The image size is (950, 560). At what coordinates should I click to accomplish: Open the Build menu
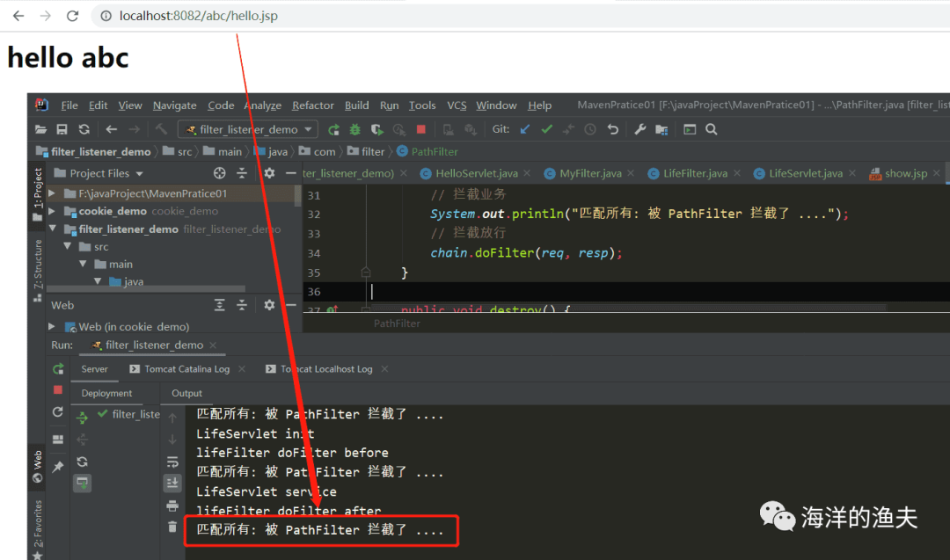[356, 105]
